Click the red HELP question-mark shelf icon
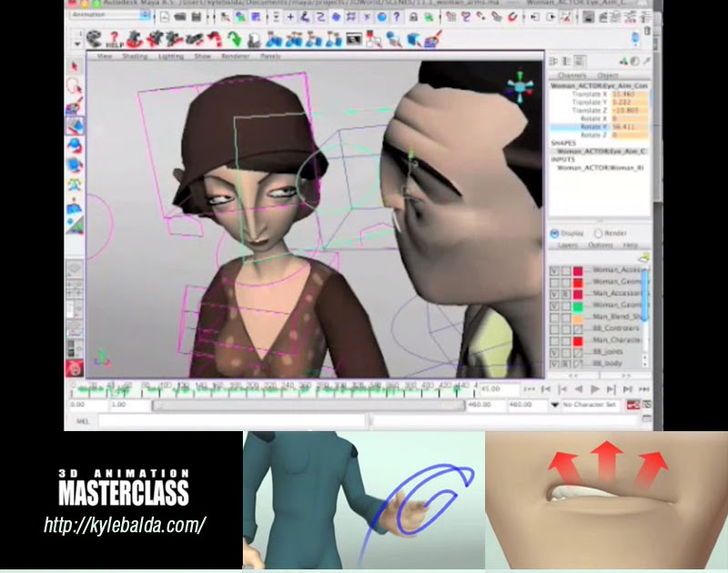 coord(114,39)
